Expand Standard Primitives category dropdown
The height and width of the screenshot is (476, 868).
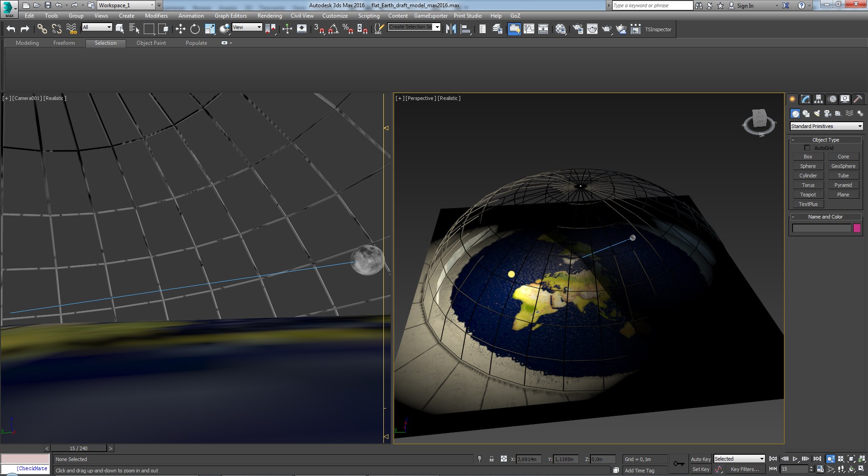[x=826, y=126]
